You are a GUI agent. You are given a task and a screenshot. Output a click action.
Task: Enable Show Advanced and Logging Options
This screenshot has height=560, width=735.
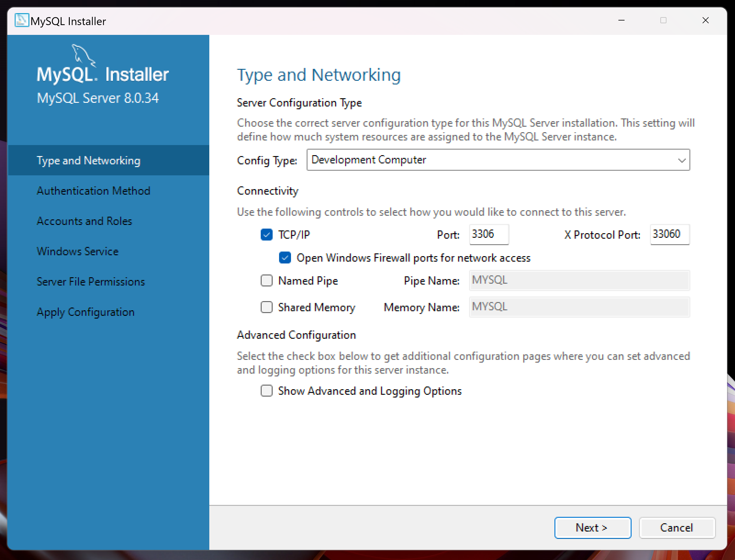point(266,391)
